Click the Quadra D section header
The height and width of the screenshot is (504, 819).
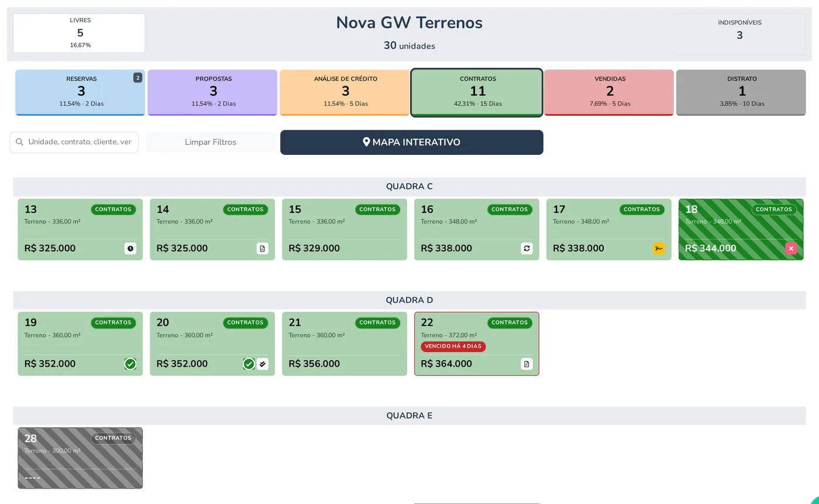(x=409, y=300)
